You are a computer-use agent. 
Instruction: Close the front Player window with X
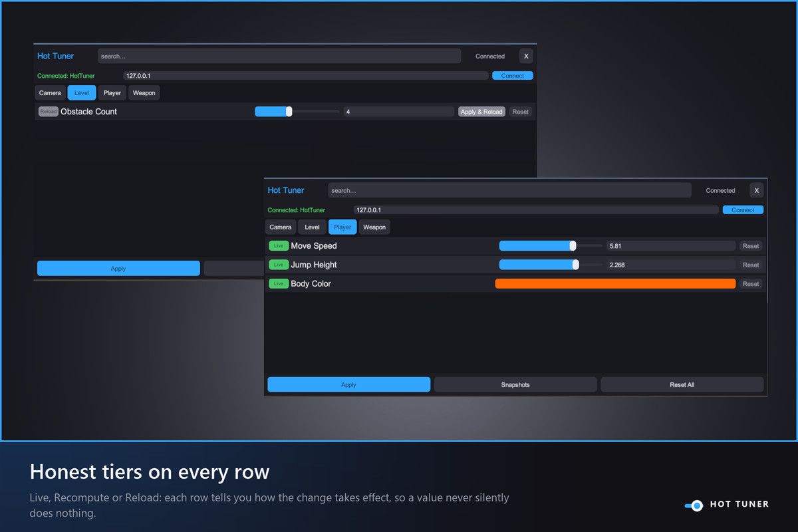click(757, 190)
